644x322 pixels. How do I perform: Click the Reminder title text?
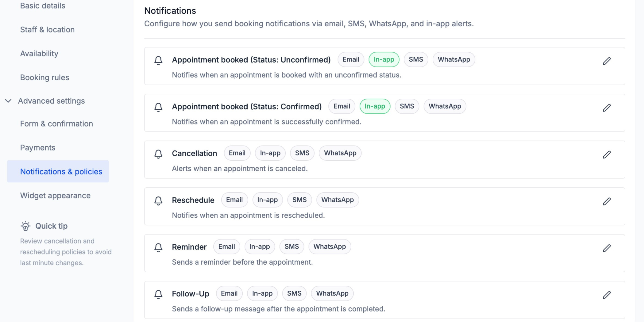click(189, 247)
